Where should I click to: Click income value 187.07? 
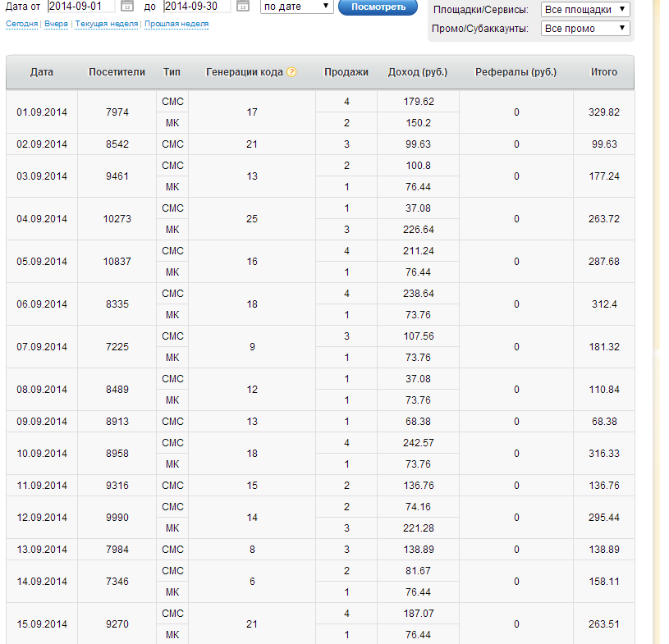419,614
